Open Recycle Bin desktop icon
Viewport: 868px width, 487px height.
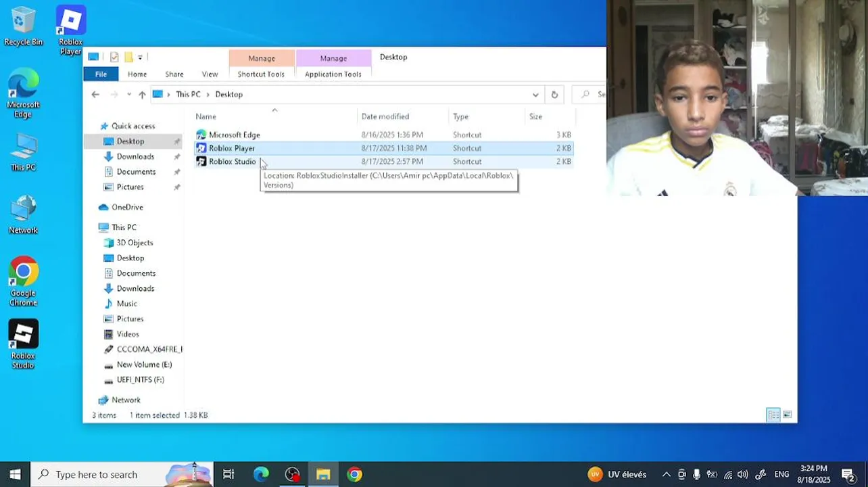click(x=23, y=27)
